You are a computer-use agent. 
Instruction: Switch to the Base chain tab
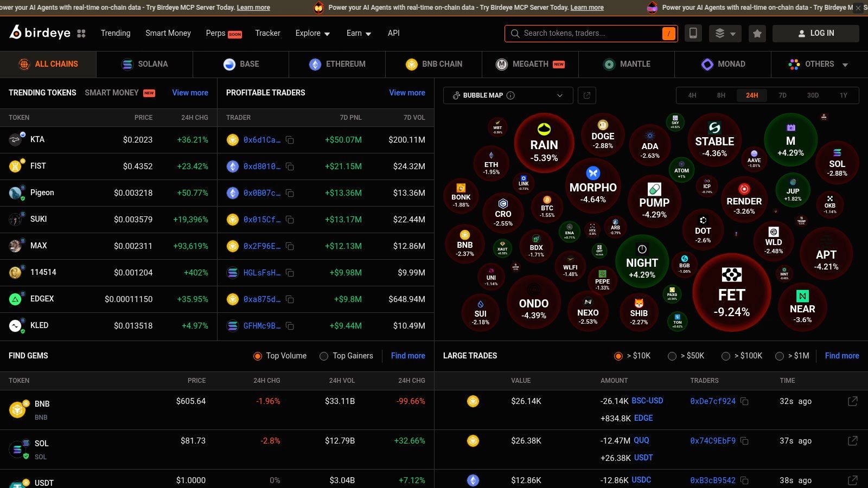point(241,64)
